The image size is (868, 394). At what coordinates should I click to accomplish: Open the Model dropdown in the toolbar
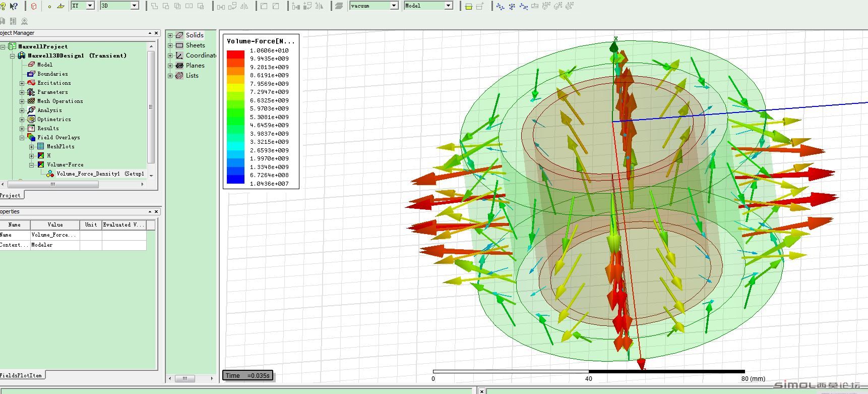tap(448, 6)
